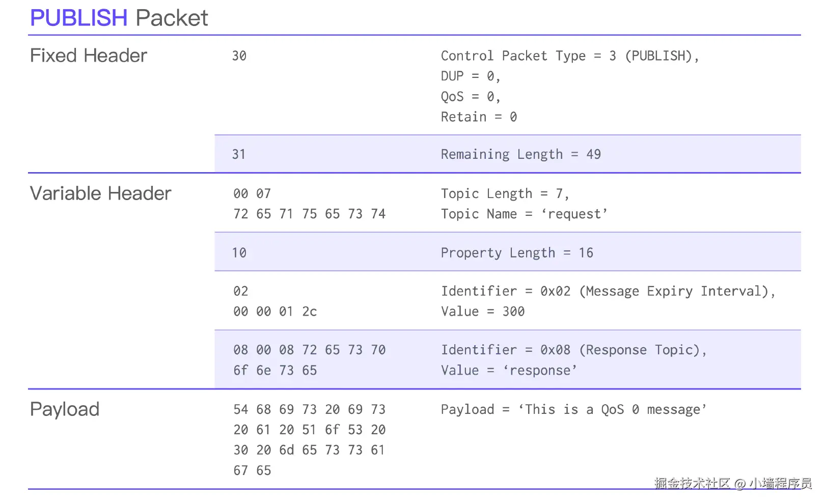This screenshot has height=504, width=826.
Task: Click the PUBLISH Packet title
Action: pyautogui.click(x=119, y=18)
